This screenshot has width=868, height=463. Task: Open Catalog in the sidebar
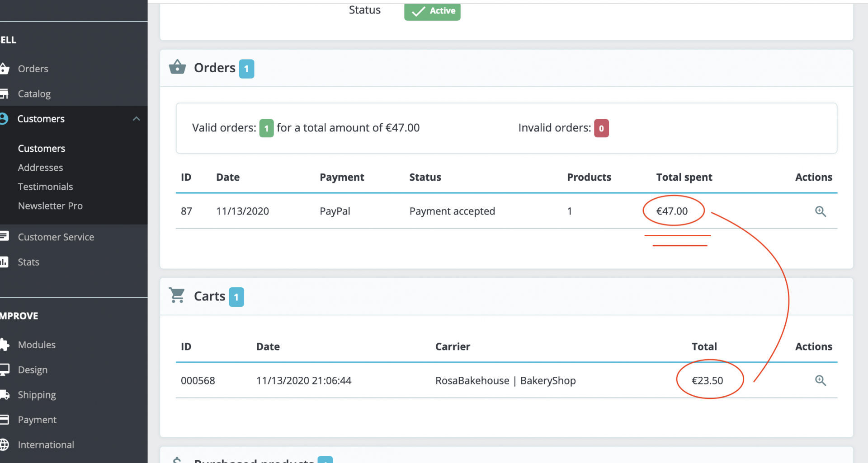34,94
